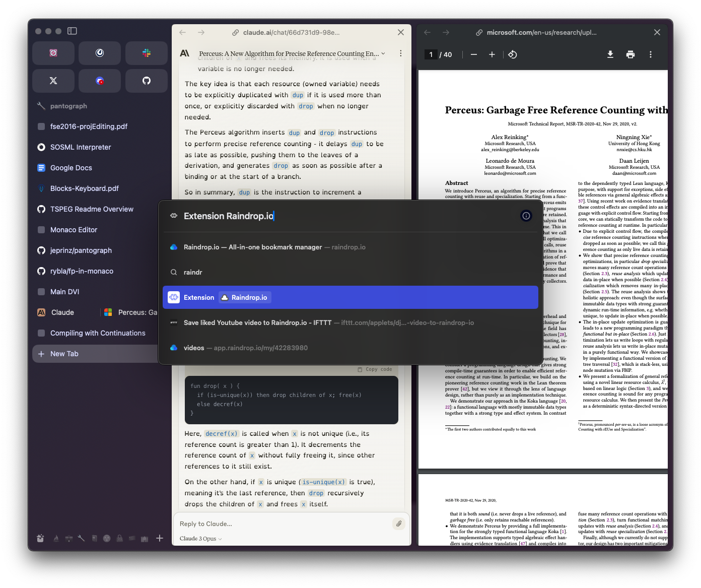Click daan@microsoft.com email in PDF
This screenshot has height=588, width=701.
[x=634, y=173]
